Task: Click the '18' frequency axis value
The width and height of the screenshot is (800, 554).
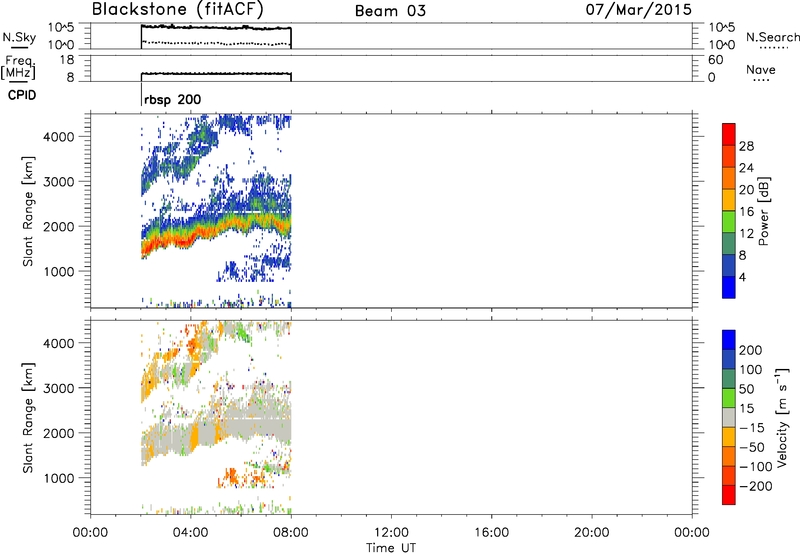Action: pyautogui.click(x=67, y=60)
